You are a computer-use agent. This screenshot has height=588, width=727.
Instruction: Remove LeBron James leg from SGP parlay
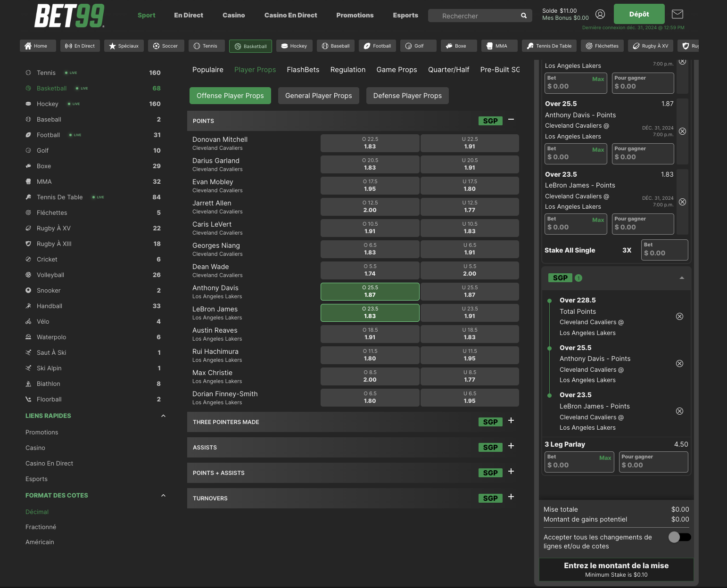[679, 411]
